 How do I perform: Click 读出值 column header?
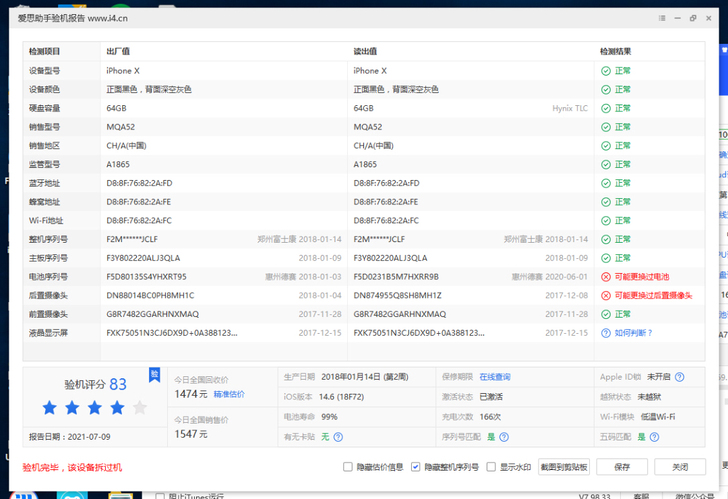point(365,52)
